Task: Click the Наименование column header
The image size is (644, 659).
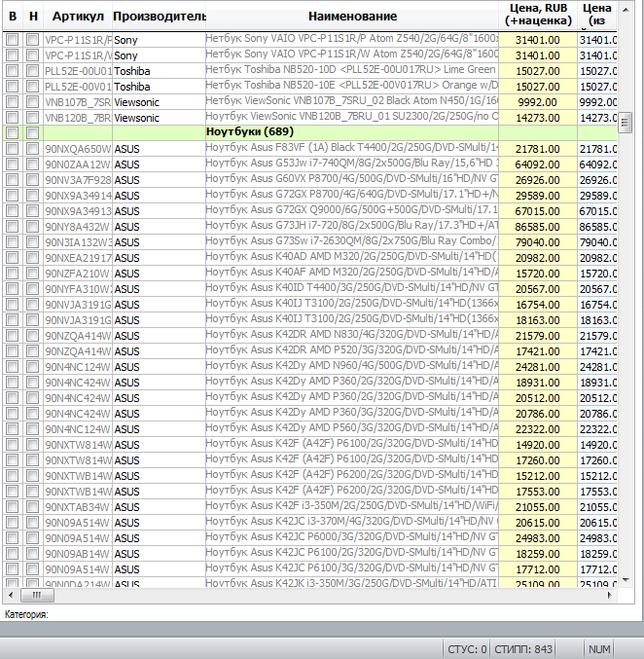Action: click(352, 16)
